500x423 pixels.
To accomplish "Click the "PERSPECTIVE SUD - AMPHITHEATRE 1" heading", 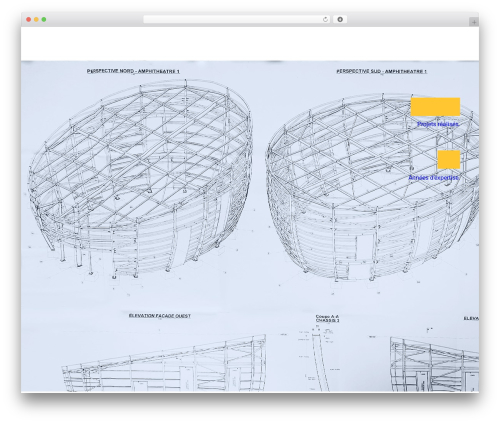I will tap(382, 71).
